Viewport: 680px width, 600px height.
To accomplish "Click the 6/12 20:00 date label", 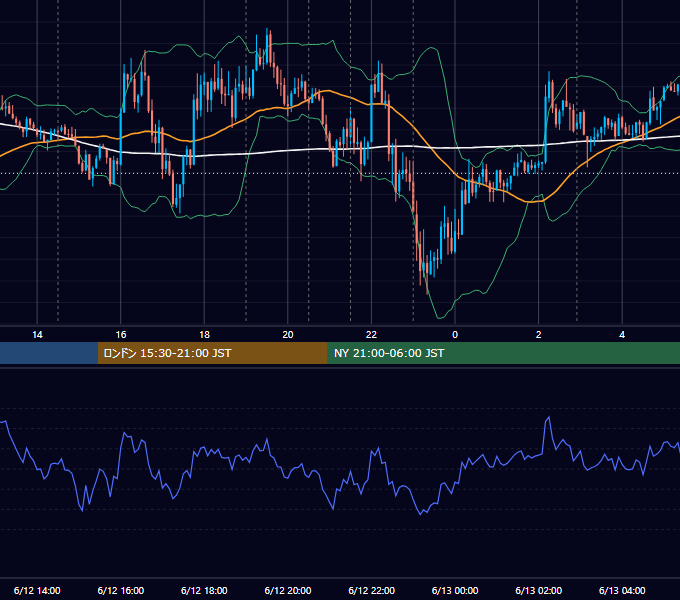I will tap(288, 590).
